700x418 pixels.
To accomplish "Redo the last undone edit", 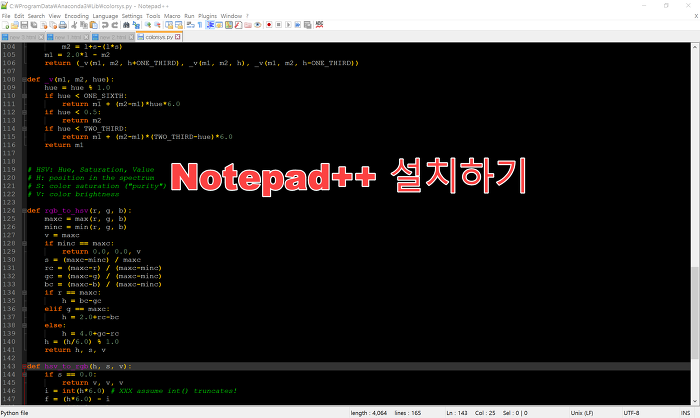I will point(115,25).
